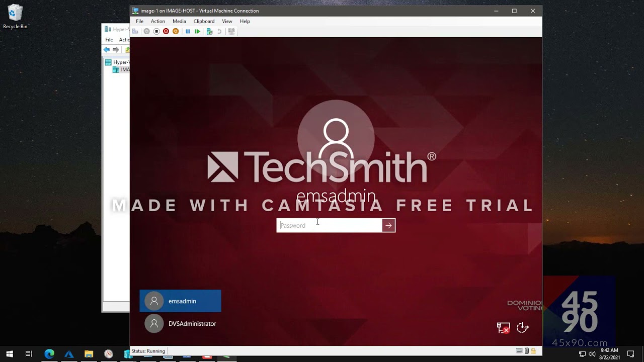Select the IMAGE-HOST tree node in Hyper-V Manager
Viewport: 644px width, 362px height.
click(x=121, y=70)
